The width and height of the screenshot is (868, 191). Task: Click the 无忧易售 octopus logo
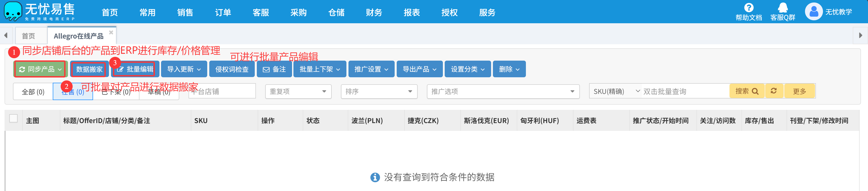[x=13, y=11]
